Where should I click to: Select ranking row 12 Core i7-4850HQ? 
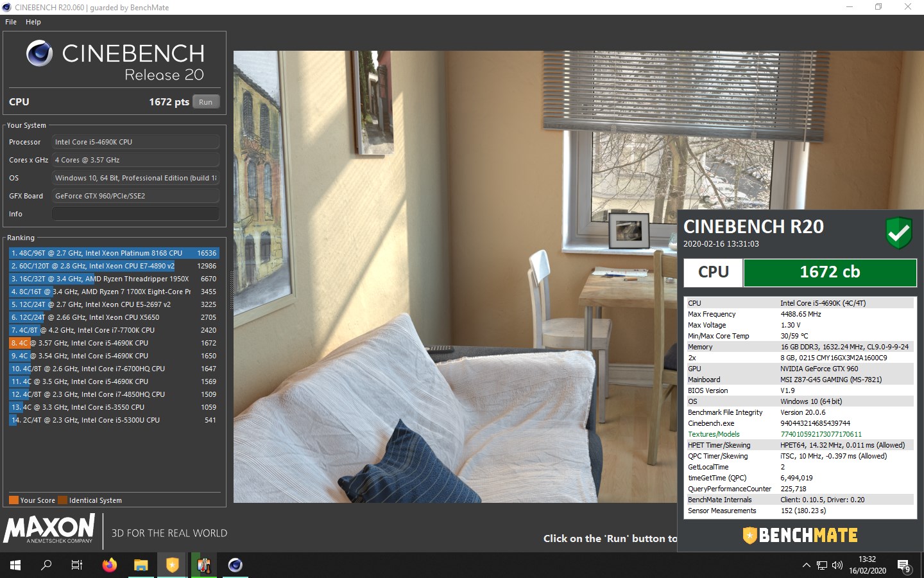[x=114, y=394]
